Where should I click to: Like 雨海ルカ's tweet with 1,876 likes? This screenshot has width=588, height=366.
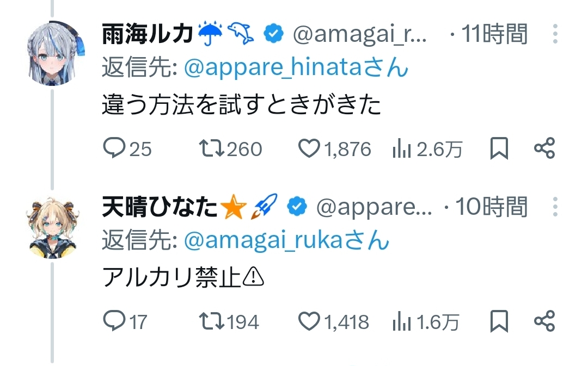tap(309, 148)
